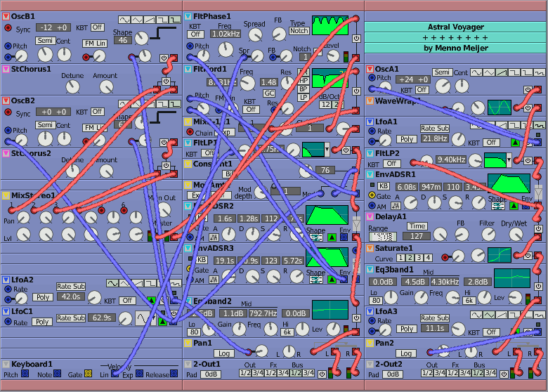The width and height of the screenshot is (548, 392).
Task: Click the Eq3band1 response display
Action: pos(512,278)
